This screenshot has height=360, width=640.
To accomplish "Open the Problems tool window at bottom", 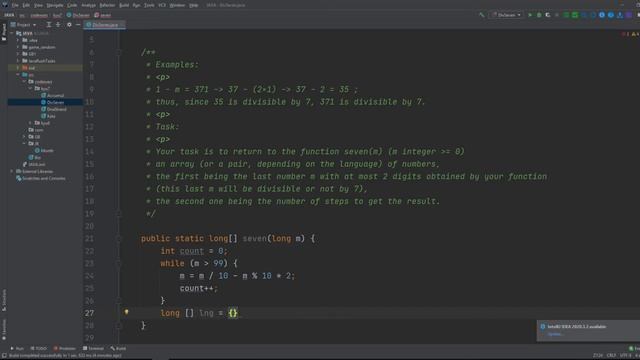I will click(x=64, y=349).
